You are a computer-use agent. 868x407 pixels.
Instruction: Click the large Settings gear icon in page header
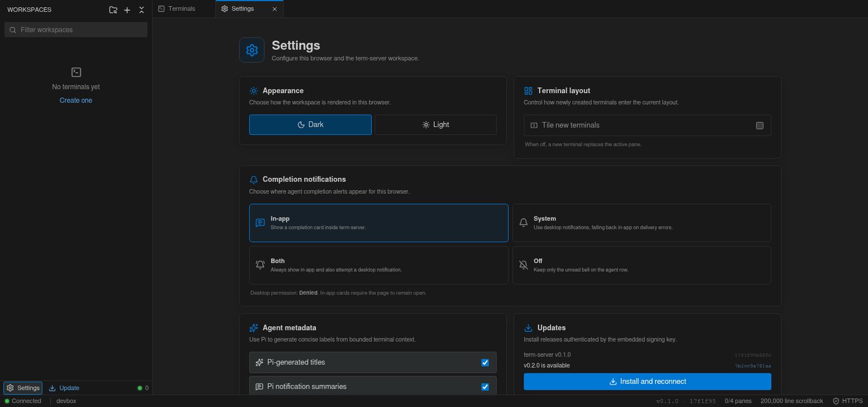251,50
